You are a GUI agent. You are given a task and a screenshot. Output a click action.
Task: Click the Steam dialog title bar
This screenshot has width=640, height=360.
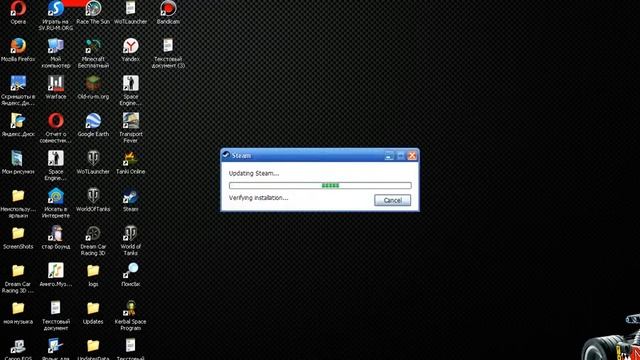click(x=320, y=156)
